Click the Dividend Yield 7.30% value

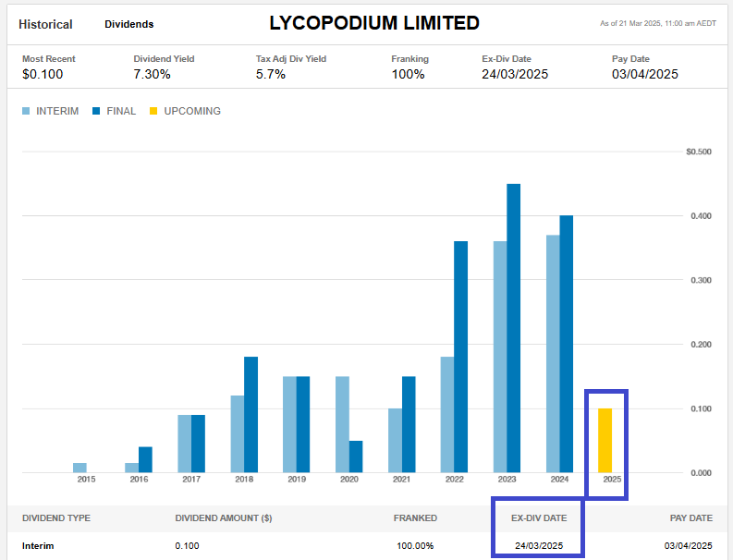click(152, 74)
